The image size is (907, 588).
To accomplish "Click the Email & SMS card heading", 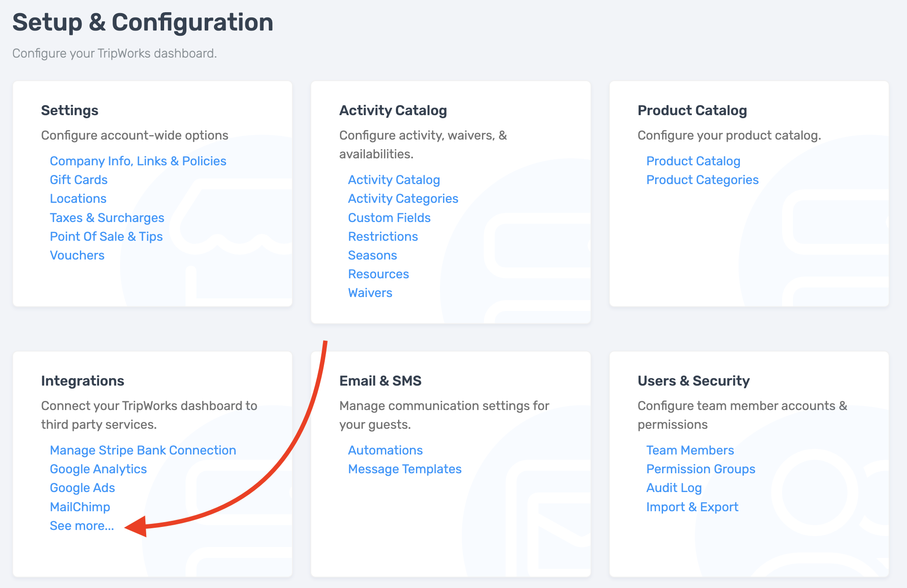I will click(380, 381).
